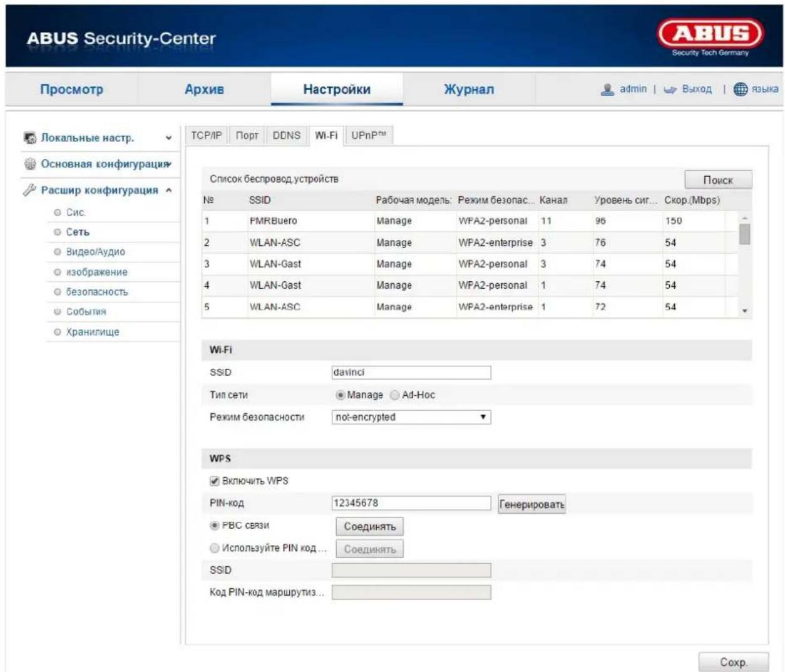Open the Просмотр live view tab

point(71,89)
